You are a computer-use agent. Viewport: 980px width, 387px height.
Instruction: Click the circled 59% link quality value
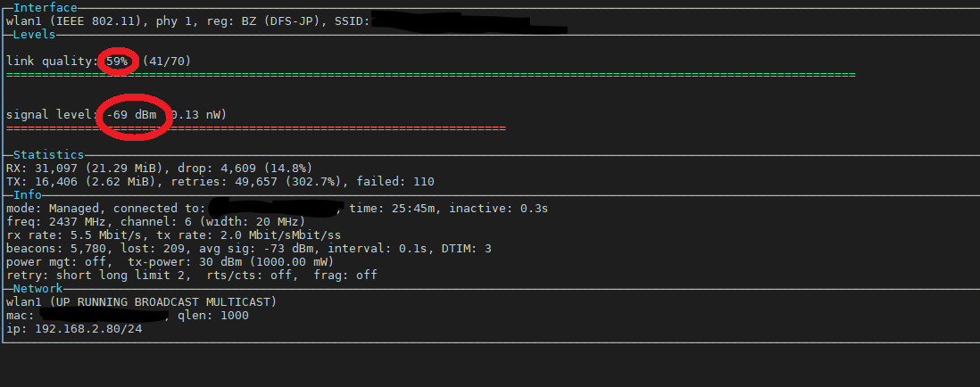point(117,62)
